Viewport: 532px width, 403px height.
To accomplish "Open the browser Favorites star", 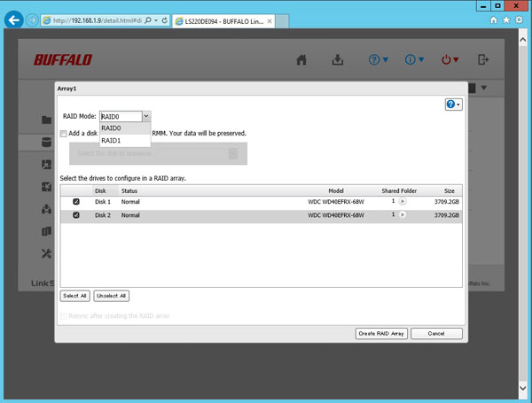I will point(506,20).
